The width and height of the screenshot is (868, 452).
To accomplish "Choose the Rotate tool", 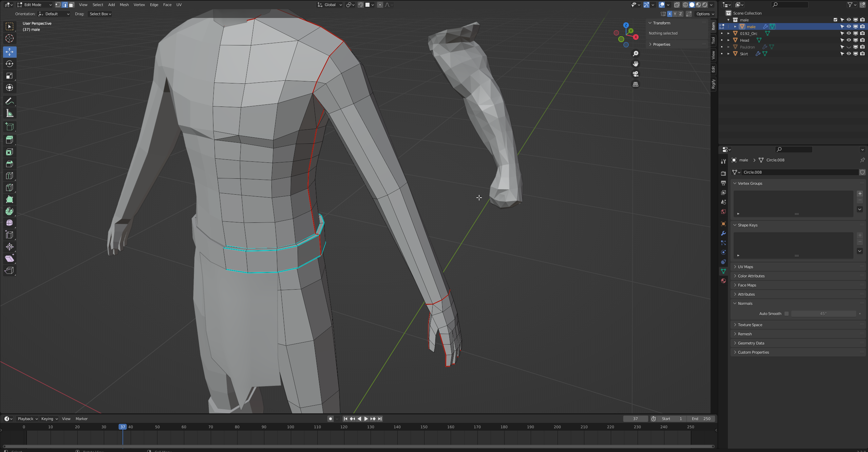I will point(10,64).
